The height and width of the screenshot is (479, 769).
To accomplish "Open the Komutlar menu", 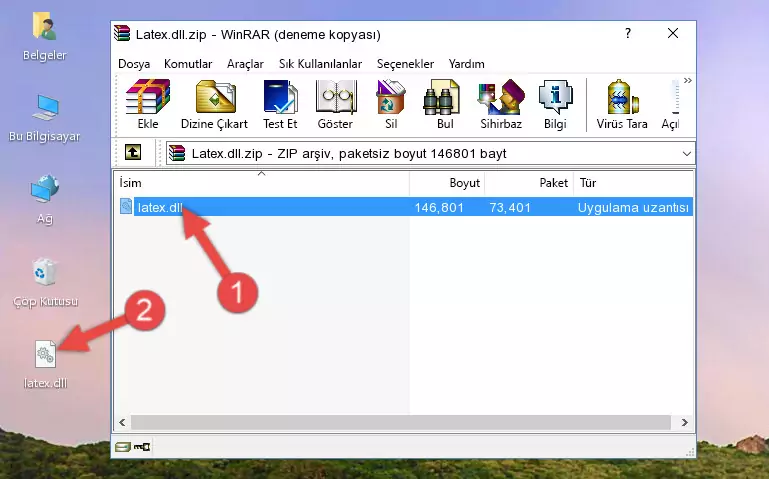I will (188, 64).
